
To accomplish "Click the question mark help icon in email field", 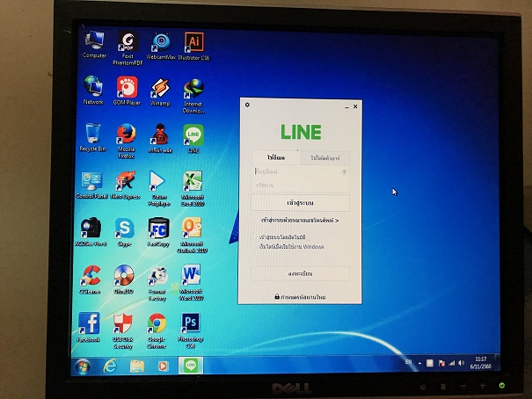I will 344,172.
